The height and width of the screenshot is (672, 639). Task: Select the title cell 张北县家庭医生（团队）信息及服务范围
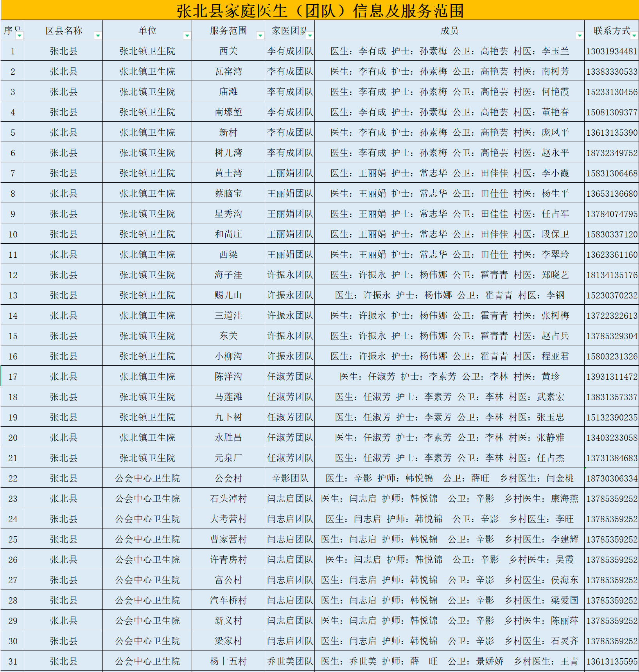(319, 11)
